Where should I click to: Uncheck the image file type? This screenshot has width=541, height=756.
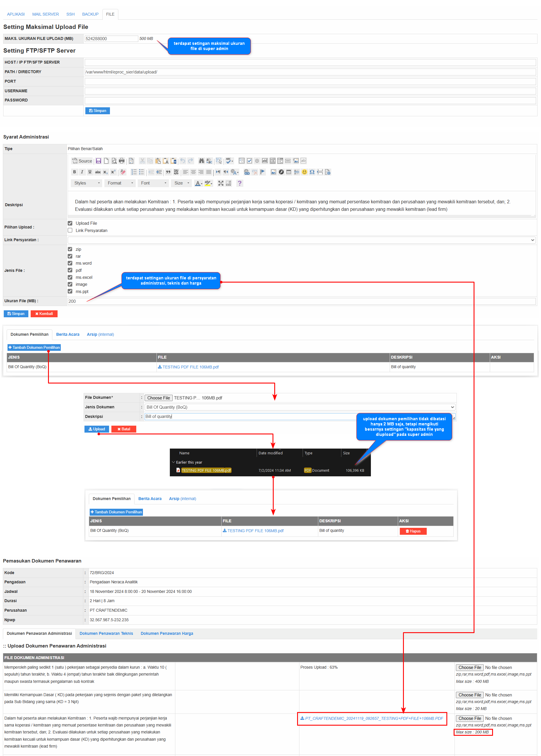tap(70, 284)
